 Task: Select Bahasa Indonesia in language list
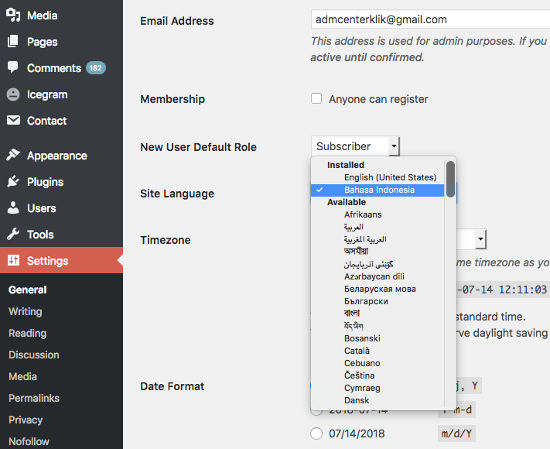click(x=377, y=190)
